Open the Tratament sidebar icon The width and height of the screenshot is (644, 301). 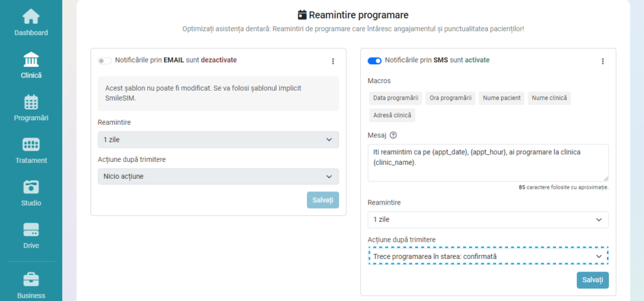coord(31,145)
